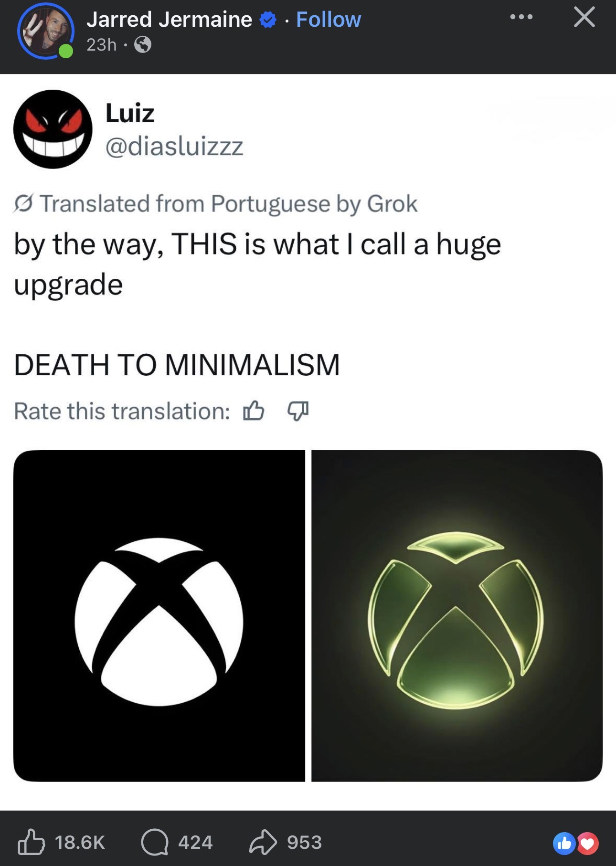Like the post with thumbs-up icon

tap(32, 842)
